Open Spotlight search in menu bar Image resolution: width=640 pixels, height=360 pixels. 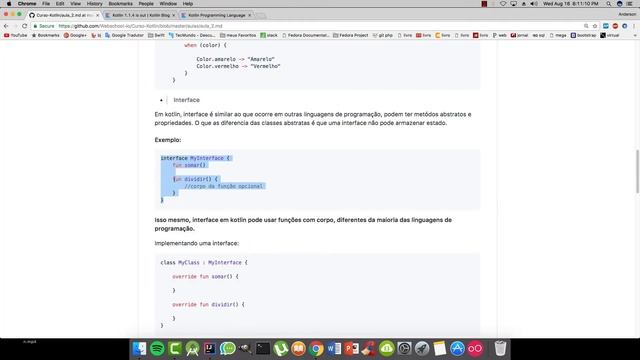tap(609, 4)
